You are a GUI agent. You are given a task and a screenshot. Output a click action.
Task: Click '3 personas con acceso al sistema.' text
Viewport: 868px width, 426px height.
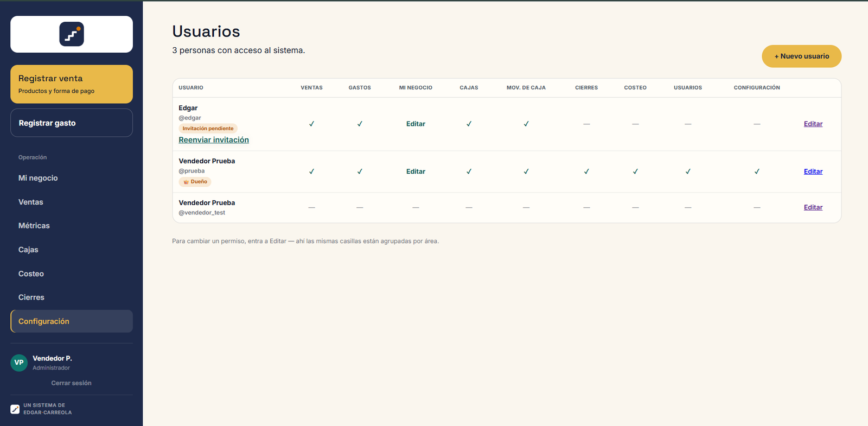(x=239, y=50)
